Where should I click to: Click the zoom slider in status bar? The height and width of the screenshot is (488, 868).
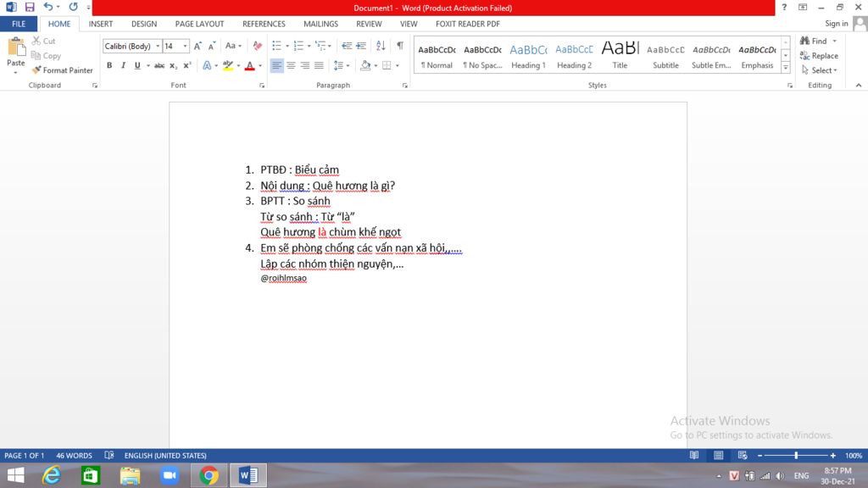pos(795,456)
